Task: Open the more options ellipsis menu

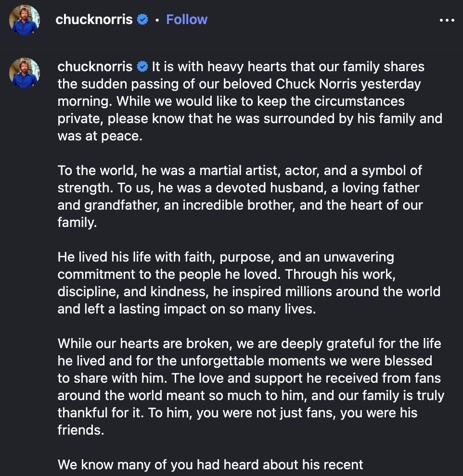Action: (447, 20)
